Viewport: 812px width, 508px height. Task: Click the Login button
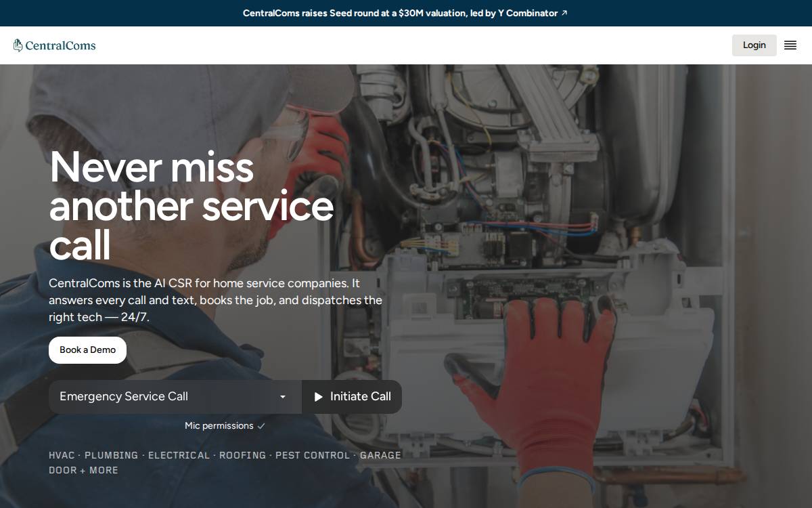(754, 45)
